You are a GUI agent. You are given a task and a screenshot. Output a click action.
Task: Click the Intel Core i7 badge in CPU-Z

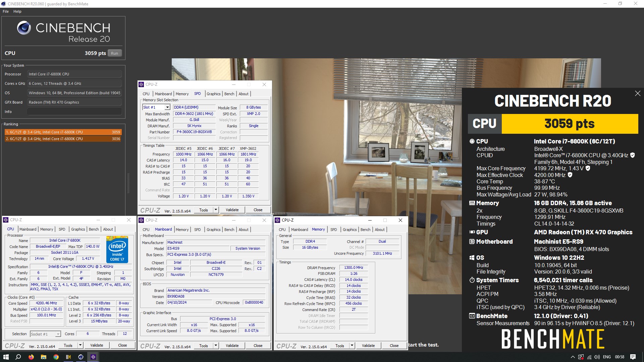pos(117,250)
